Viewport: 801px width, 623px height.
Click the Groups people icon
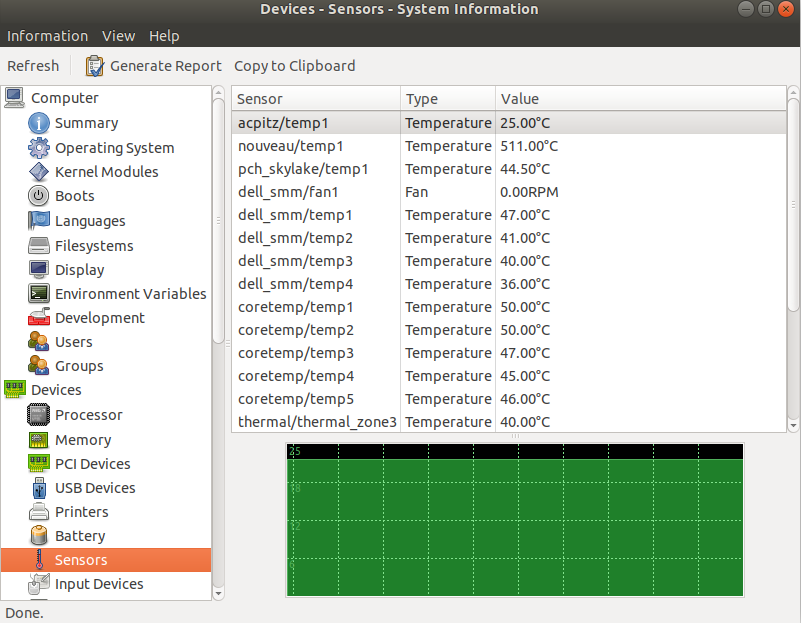pyautogui.click(x=39, y=366)
